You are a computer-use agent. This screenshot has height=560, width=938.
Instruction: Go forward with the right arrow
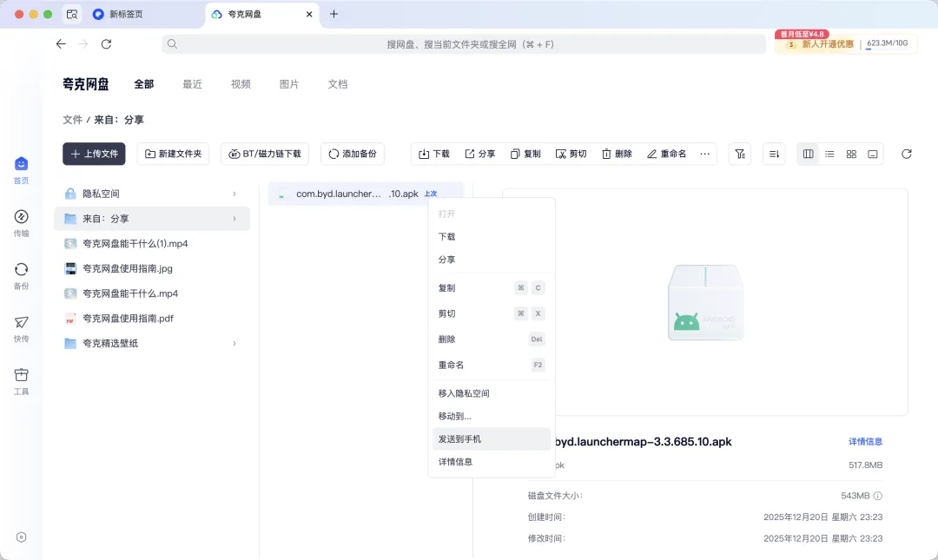coord(83,43)
